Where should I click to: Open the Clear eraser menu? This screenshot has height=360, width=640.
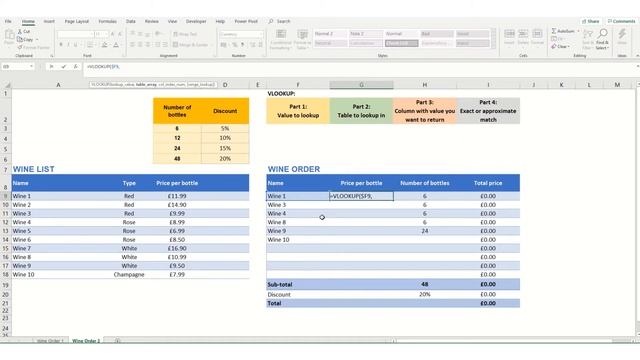point(560,47)
